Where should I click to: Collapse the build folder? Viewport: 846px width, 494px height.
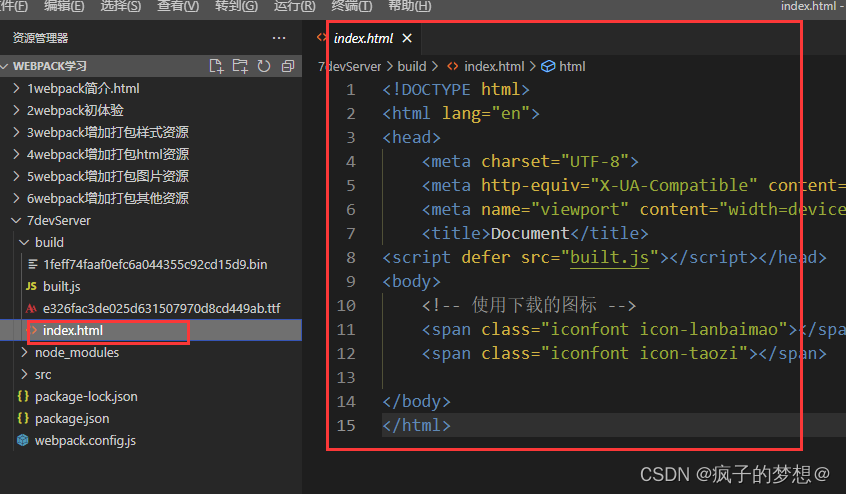tap(24, 242)
